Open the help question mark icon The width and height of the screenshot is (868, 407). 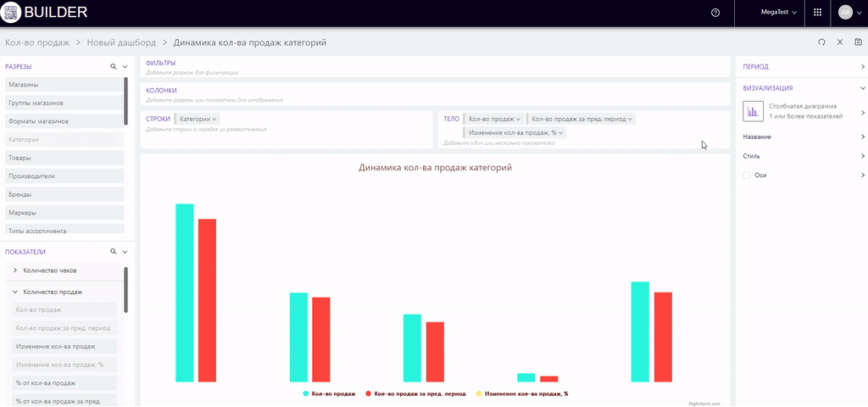tap(715, 13)
